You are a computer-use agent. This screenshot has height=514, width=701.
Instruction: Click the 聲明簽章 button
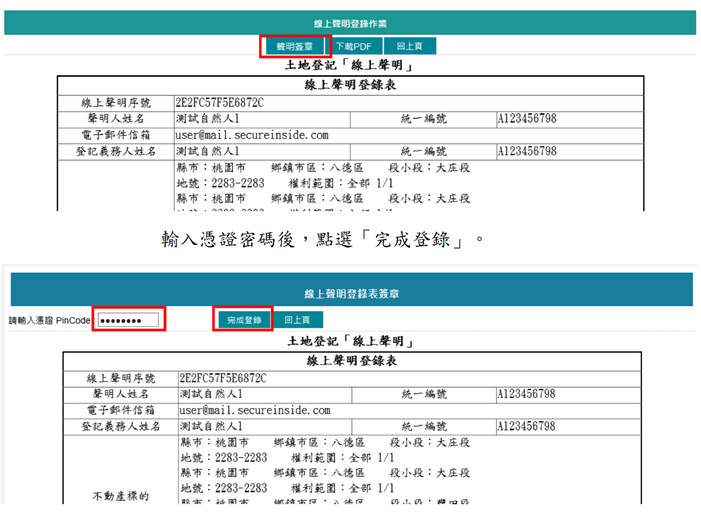(295, 46)
